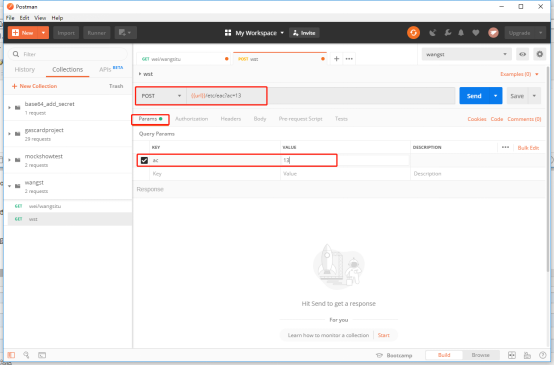Uncheck the ac query param checkbox

click(144, 160)
